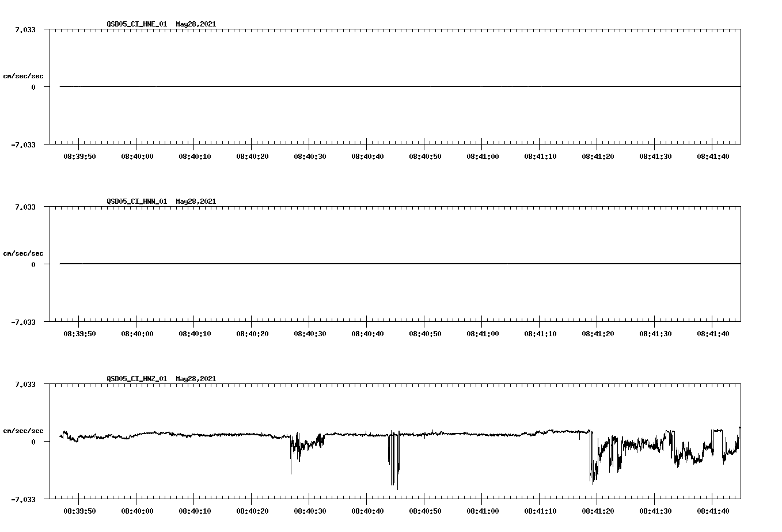Select the cm/sec/sec unit label on top plot
The width and height of the screenshot is (782, 532).
tap(23, 75)
